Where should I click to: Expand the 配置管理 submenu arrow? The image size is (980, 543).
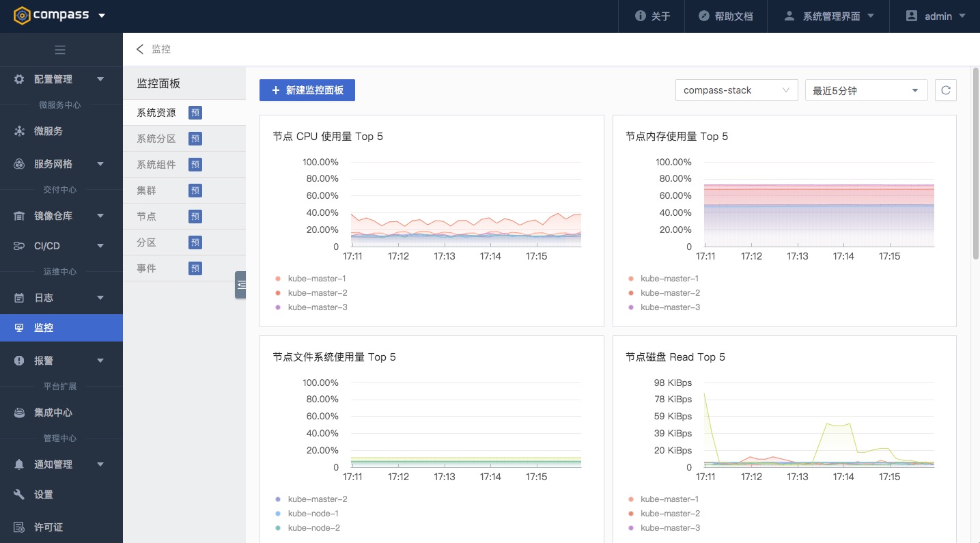coord(100,79)
